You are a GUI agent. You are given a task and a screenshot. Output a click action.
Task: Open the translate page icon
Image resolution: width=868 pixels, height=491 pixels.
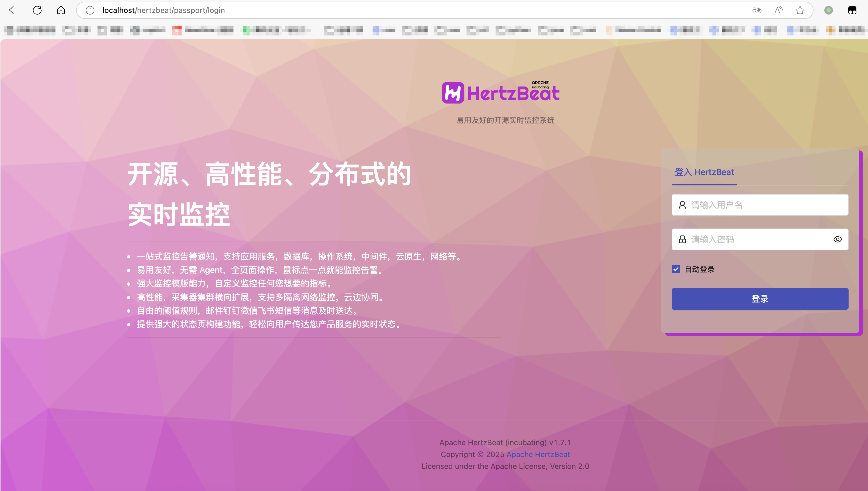coord(757,10)
